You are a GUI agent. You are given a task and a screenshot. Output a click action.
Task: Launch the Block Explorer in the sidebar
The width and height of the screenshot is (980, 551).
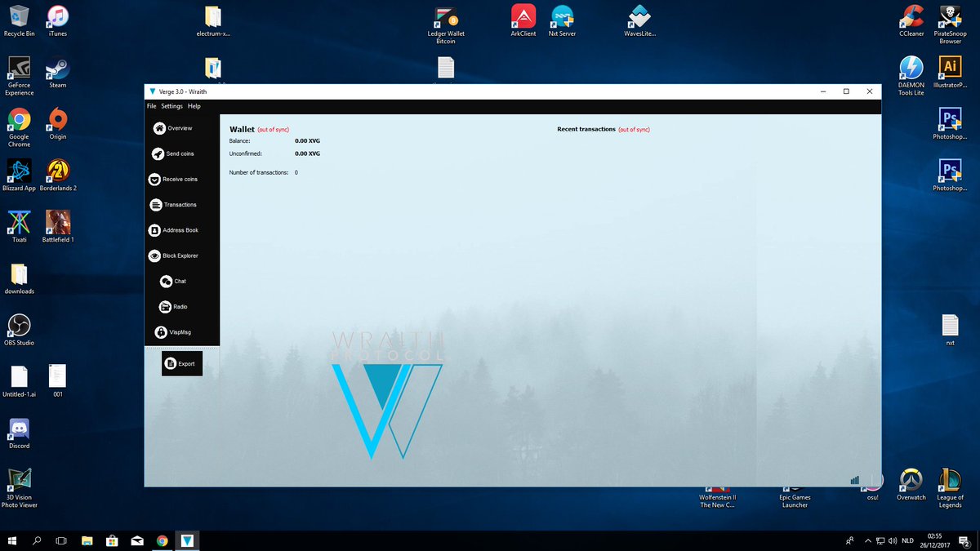tap(173, 256)
